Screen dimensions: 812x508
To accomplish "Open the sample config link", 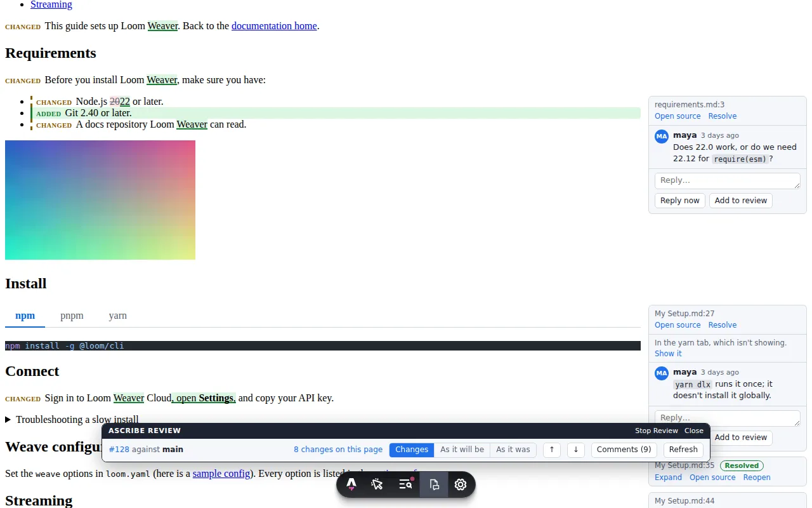I will pyautogui.click(x=221, y=474).
